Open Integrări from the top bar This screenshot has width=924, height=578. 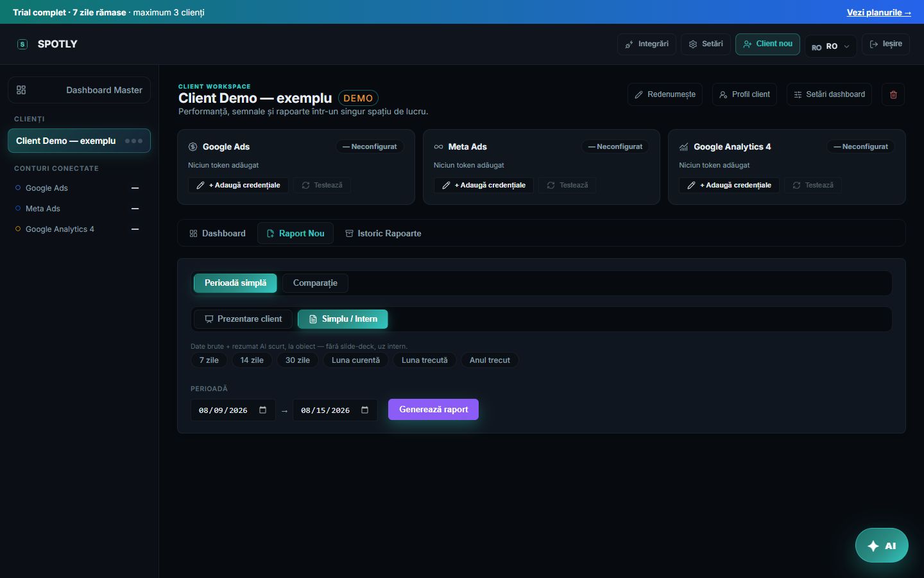(x=647, y=44)
